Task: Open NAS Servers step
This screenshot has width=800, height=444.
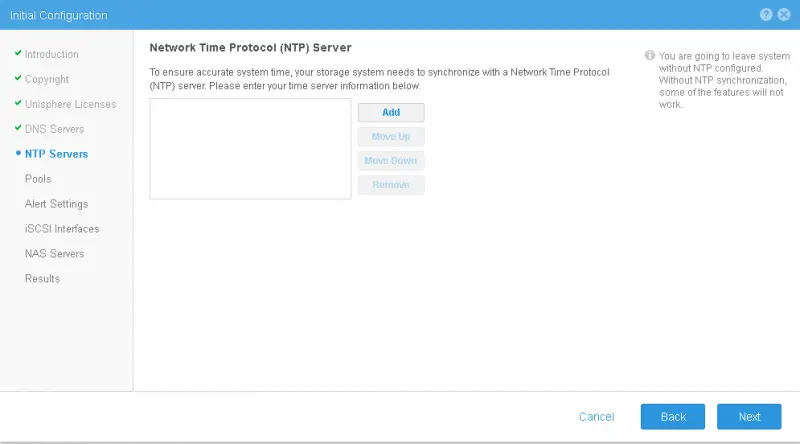Action: (x=54, y=254)
